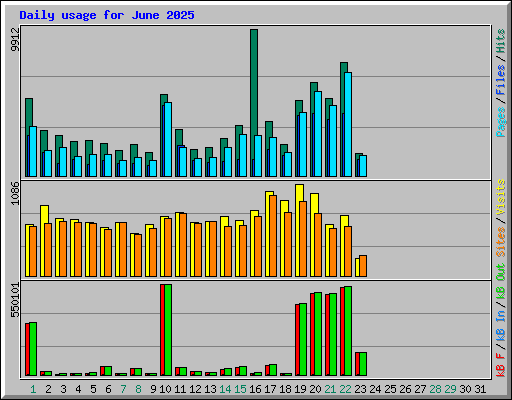Select day 31 on the axis

(480, 389)
